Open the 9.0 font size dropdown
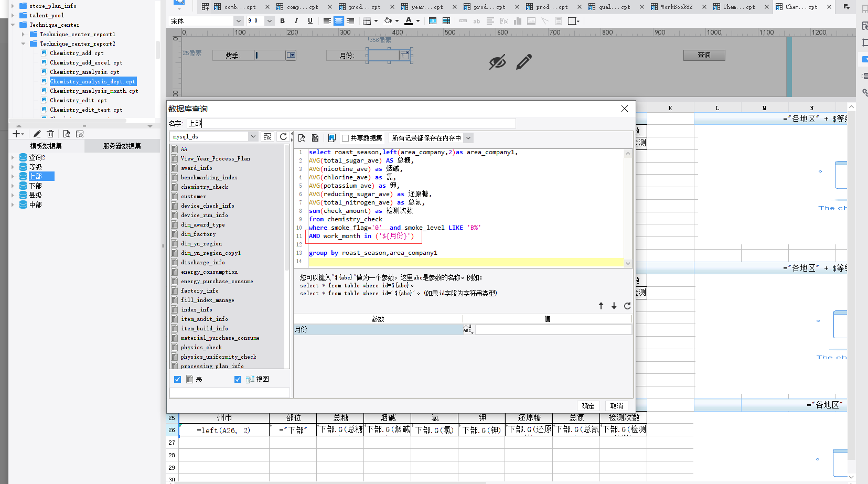The image size is (868, 484). 269,21
